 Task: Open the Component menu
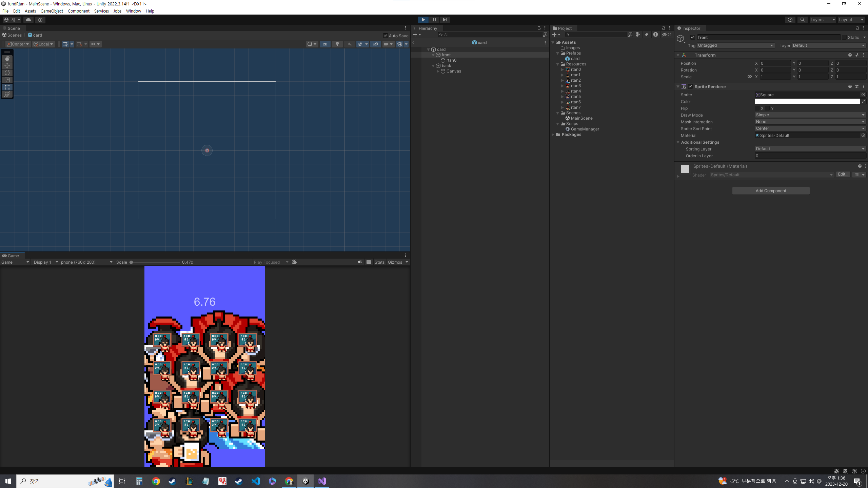point(79,11)
